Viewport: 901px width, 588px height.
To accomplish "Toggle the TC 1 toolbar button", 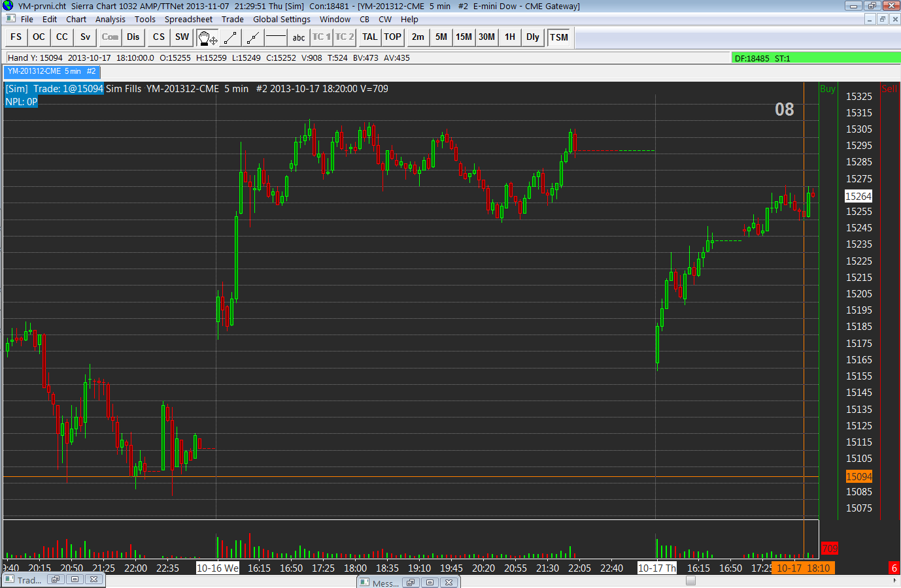I will click(322, 37).
